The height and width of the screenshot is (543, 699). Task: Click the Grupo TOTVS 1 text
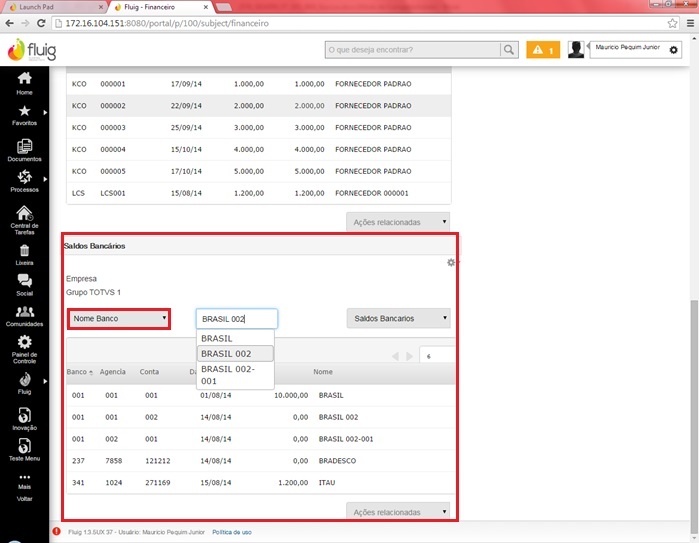click(93, 292)
